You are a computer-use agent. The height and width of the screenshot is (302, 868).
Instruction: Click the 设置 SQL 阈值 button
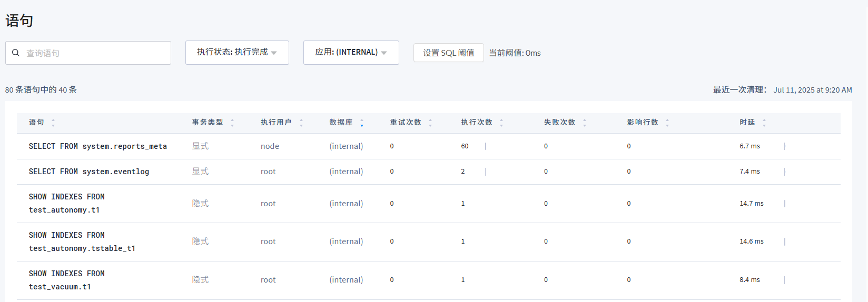click(448, 53)
